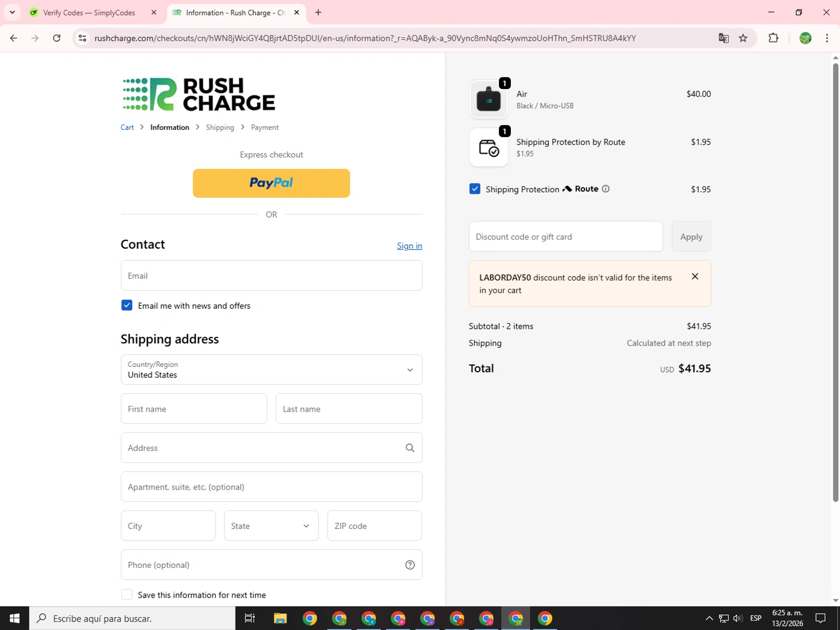Open the Chrome profile avatar
The height and width of the screenshot is (630, 840).
(x=805, y=38)
